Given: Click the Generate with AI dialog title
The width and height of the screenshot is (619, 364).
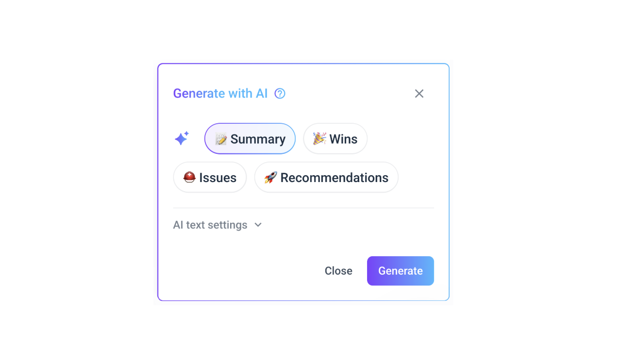Looking at the screenshot, I should 220,93.
